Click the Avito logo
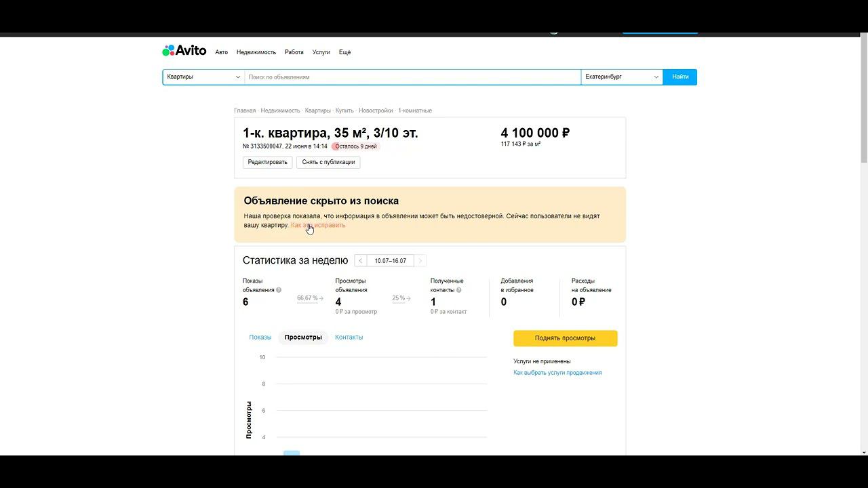The width and height of the screenshot is (868, 488). 184,51
